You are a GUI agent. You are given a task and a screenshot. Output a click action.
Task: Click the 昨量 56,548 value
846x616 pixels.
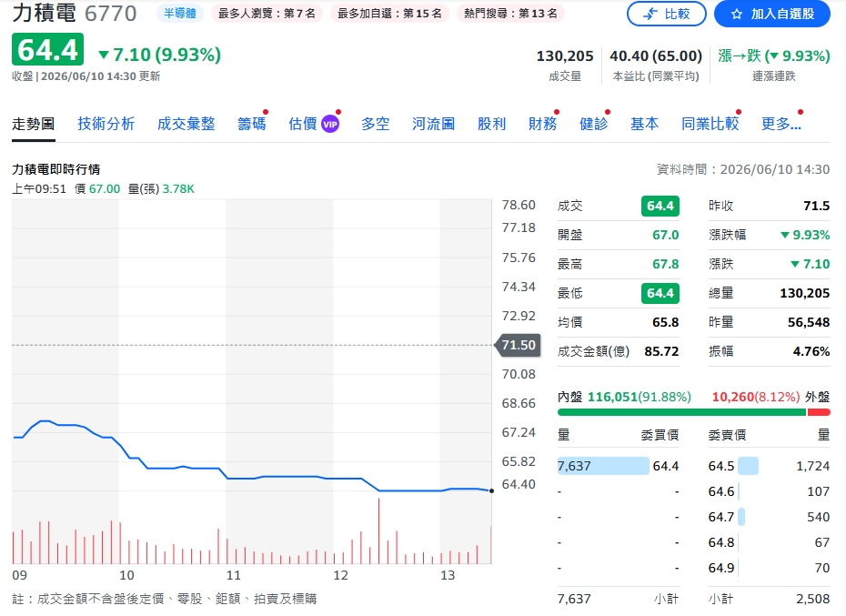(x=809, y=322)
